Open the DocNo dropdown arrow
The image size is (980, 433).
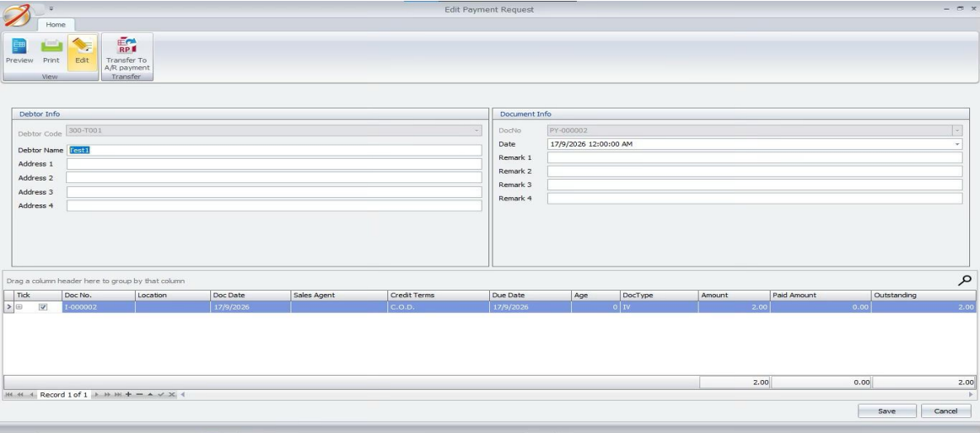coord(957,131)
